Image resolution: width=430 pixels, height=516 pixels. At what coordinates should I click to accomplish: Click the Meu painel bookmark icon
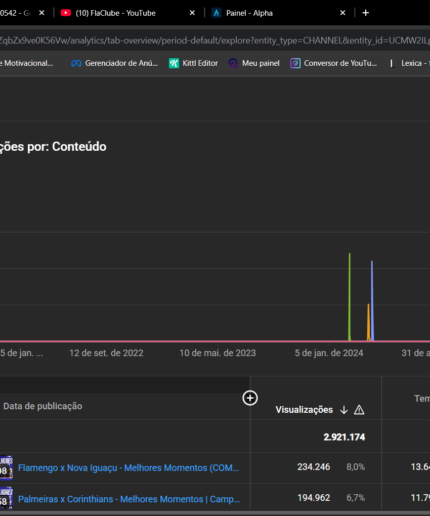click(x=233, y=63)
